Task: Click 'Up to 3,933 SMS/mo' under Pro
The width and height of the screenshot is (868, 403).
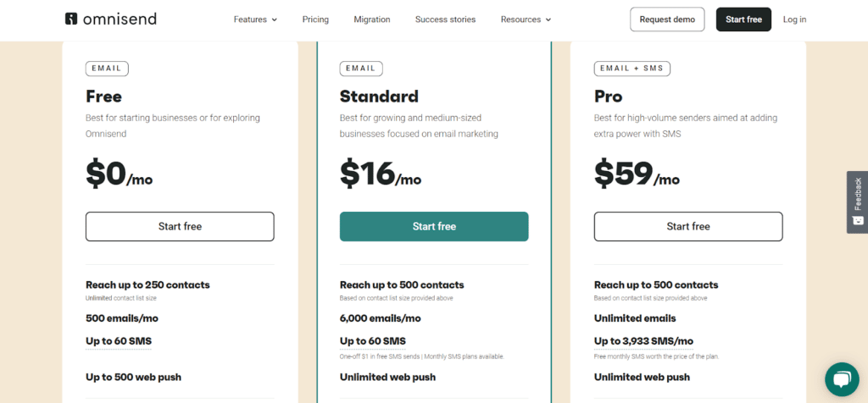Action: click(x=643, y=341)
